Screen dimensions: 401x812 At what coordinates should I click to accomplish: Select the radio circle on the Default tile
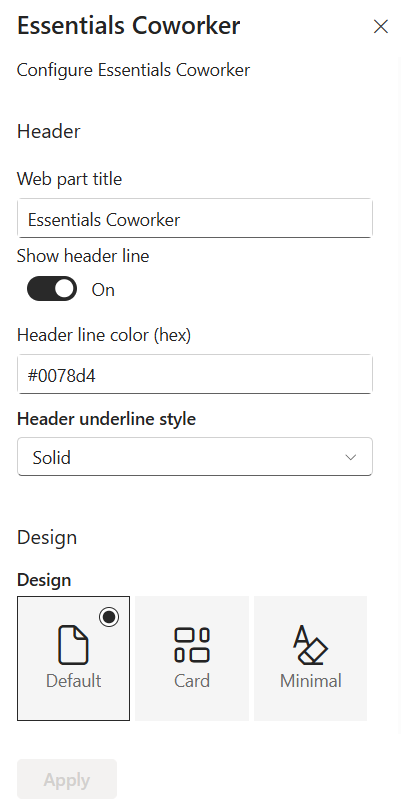point(109,616)
